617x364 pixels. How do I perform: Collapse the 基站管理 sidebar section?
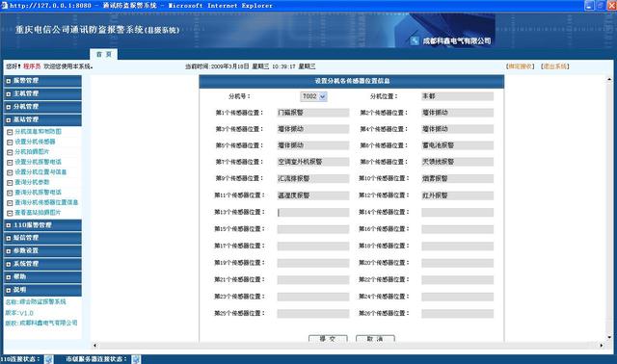click(x=42, y=119)
